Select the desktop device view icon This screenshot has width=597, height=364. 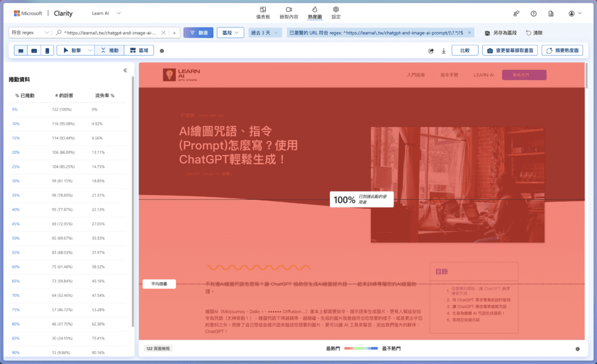coord(22,51)
